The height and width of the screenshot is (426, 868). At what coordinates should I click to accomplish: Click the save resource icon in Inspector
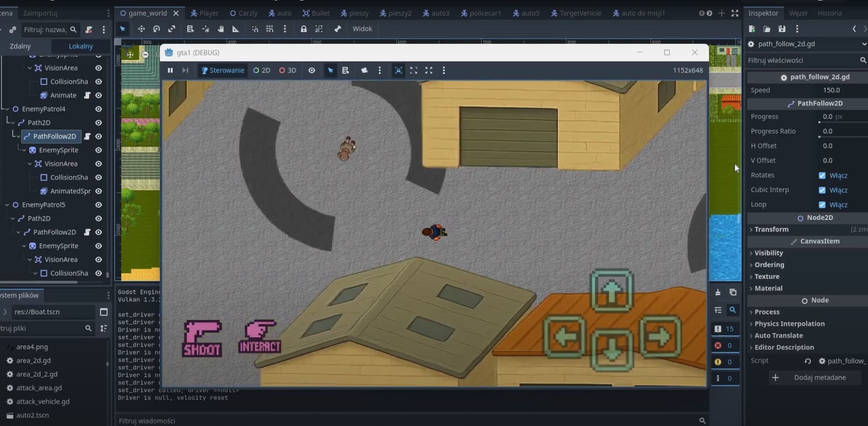[x=782, y=29]
